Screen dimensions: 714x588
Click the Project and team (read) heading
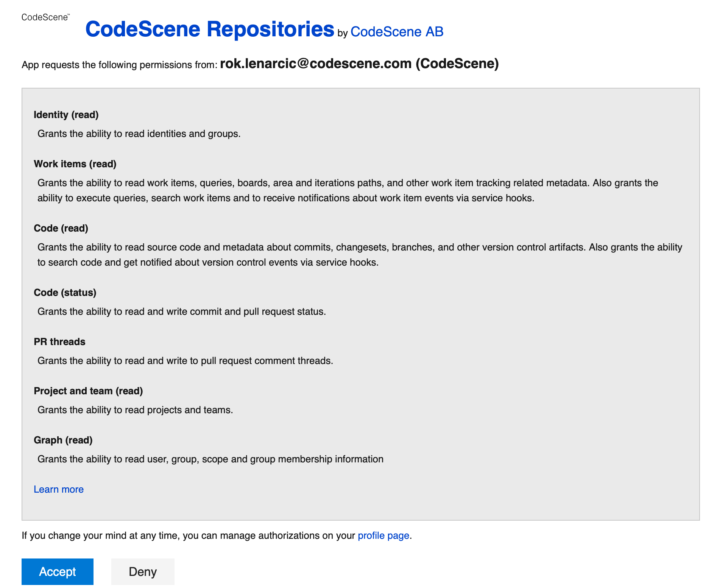(x=88, y=391)
